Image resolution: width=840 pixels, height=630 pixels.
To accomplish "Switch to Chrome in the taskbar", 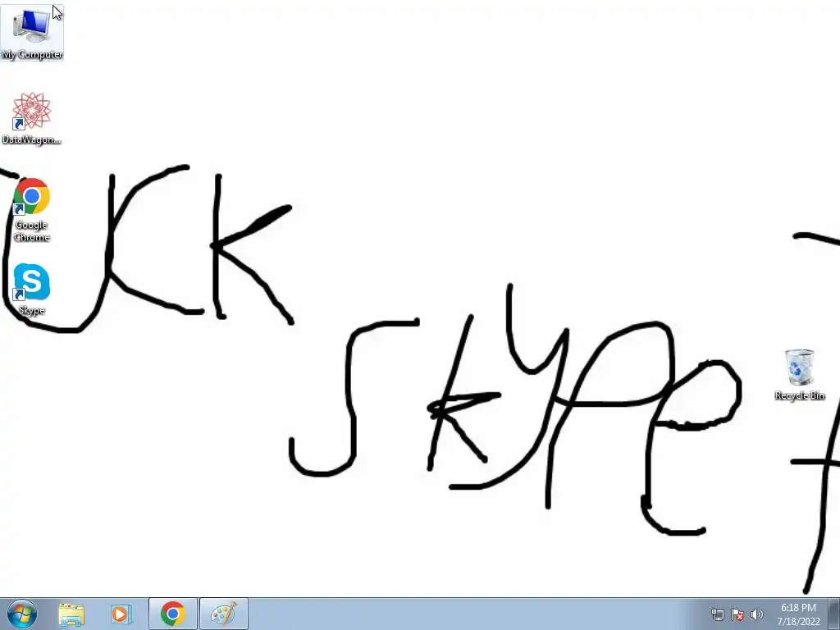I will [x=173, y=614].
